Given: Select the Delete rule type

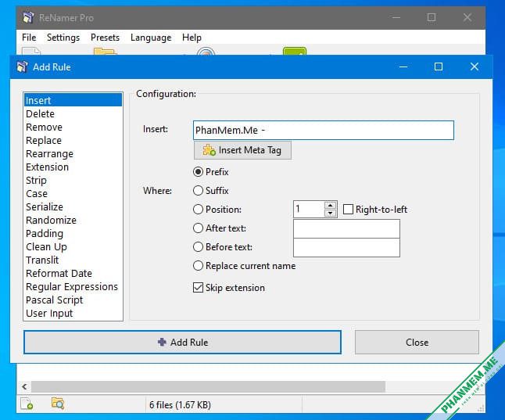Looking at the screenshot, I should coord(73,113).
